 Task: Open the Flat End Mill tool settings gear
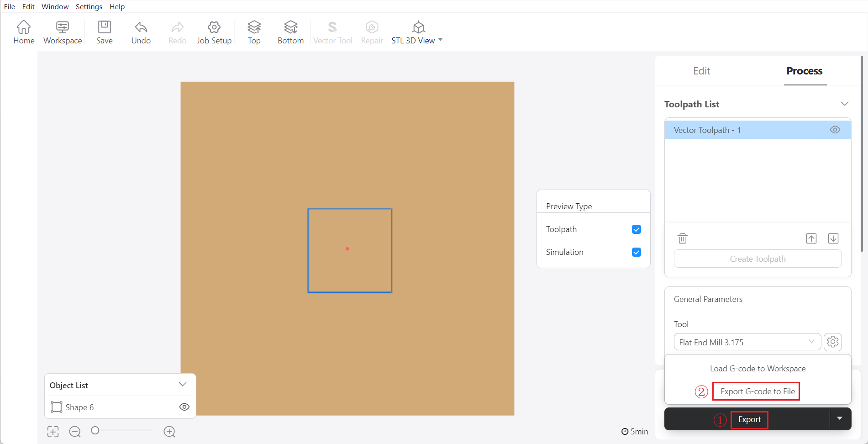[832, 342]
